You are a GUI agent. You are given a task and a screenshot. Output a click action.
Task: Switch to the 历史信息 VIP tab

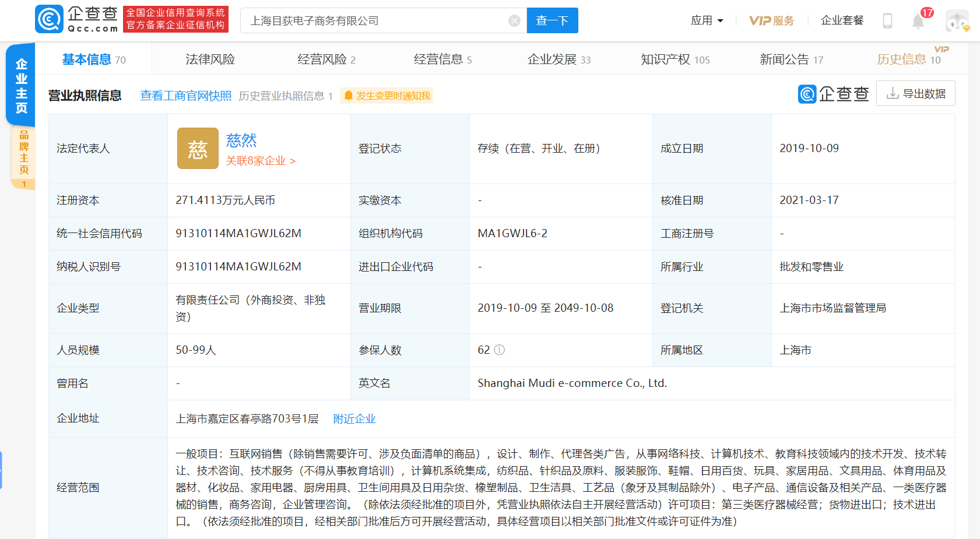pos(909,59)
